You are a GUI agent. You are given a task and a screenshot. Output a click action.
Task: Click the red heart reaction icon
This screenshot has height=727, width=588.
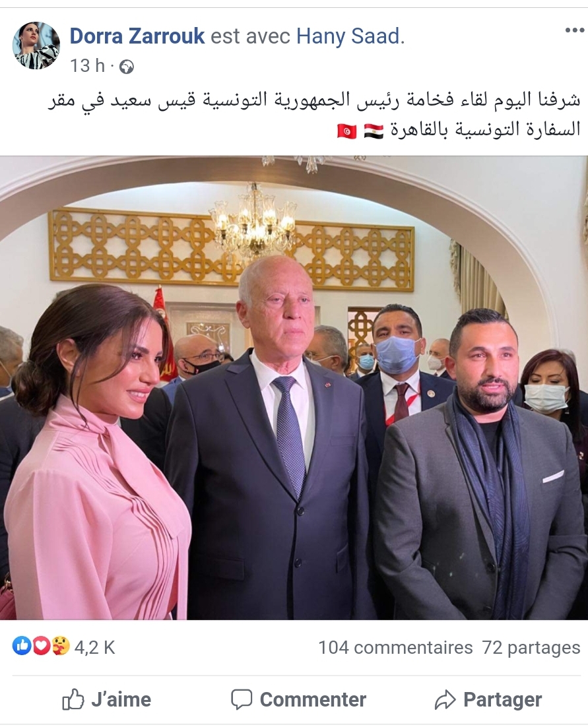[41, 646]
